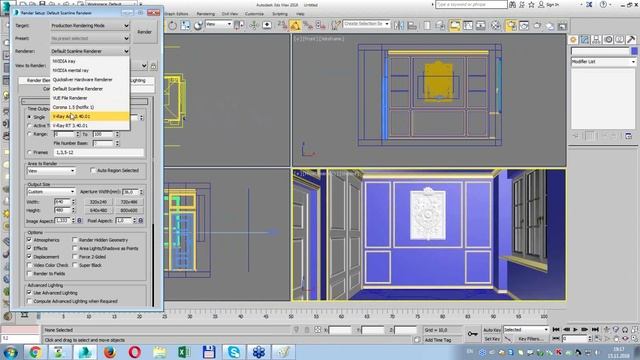640x360 pixels.
Task: Enable Video Color Check checkbox
Action: (x=29, y=265)
